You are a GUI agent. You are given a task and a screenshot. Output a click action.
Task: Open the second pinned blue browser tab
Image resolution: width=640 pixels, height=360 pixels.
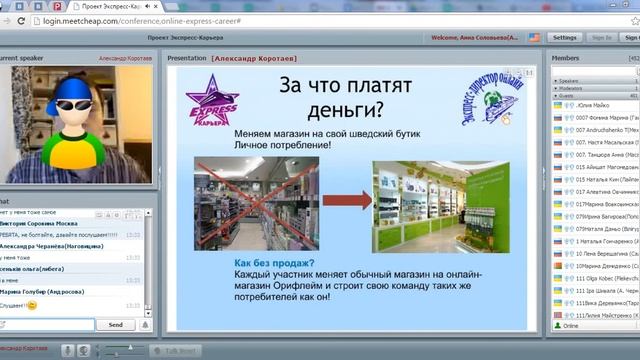tap(38, 6)
